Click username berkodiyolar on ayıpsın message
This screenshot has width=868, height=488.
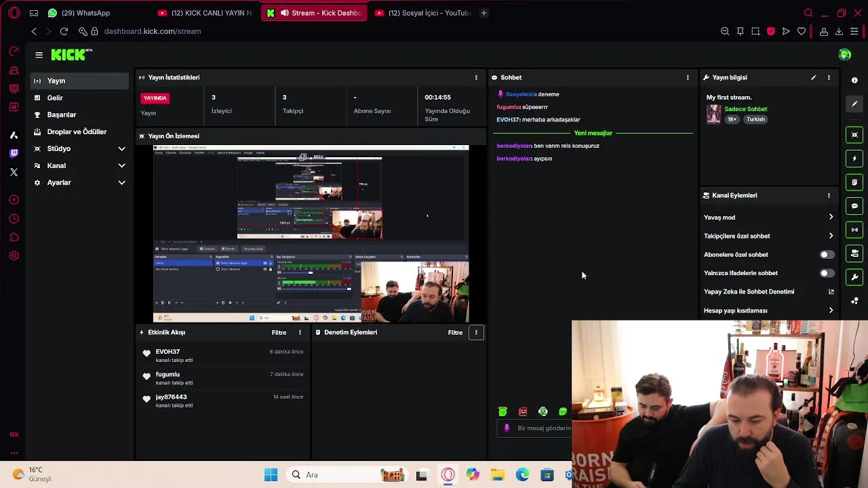point(513,159)
